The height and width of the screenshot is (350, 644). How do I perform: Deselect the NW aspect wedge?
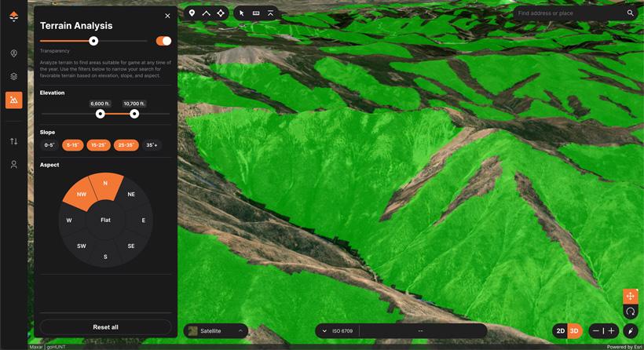pos(81,194)
